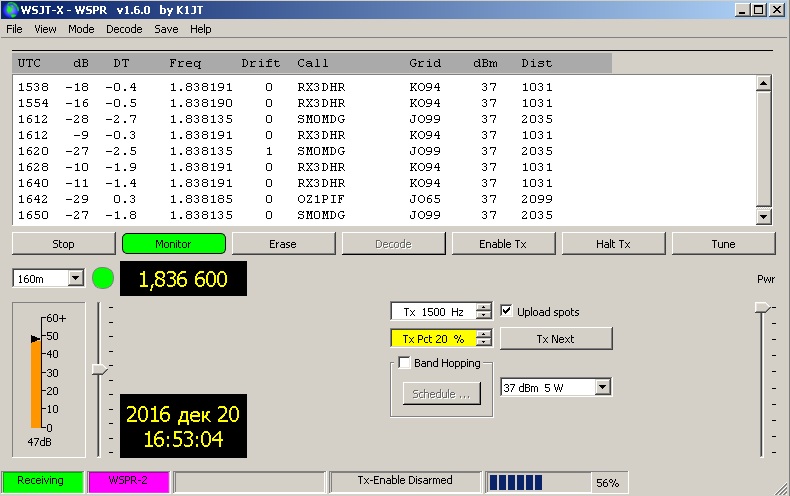Click the Grid column header
The image size is (790, 496).
(425, 64)
